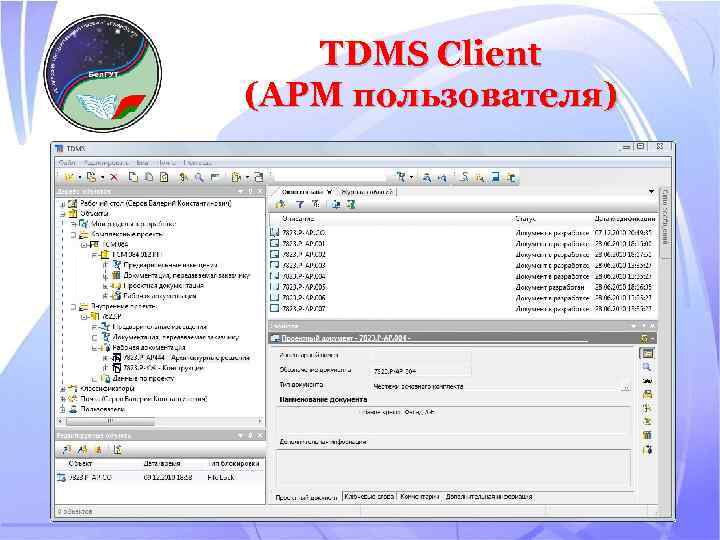
Task: Open dropdown arrow of second toolbar icon
Action: point(102,178)
